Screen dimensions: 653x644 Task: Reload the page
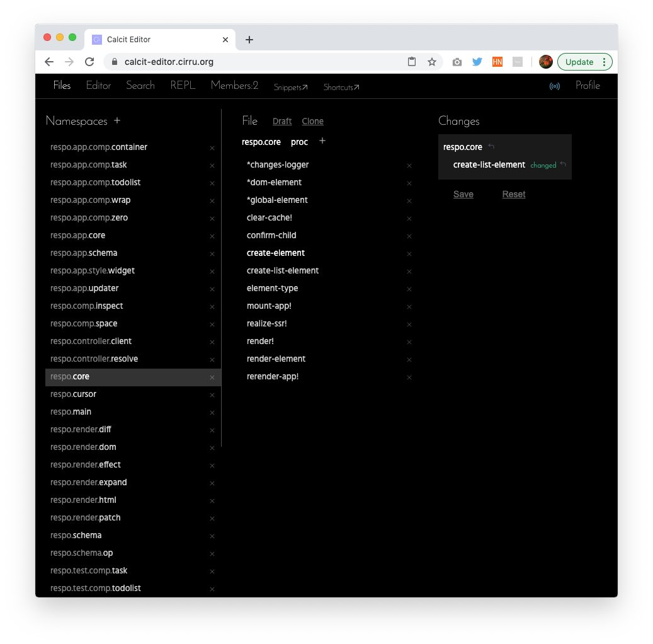click(89, 62)
